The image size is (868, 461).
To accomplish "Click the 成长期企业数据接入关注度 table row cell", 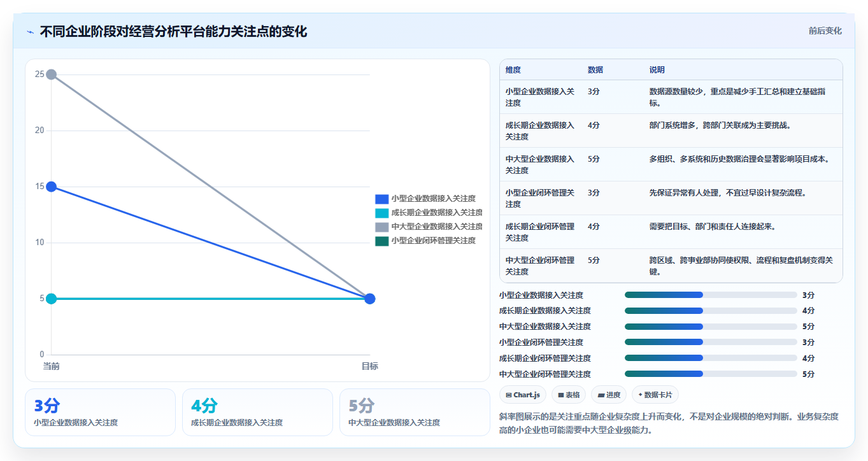I will pos(541,131).
